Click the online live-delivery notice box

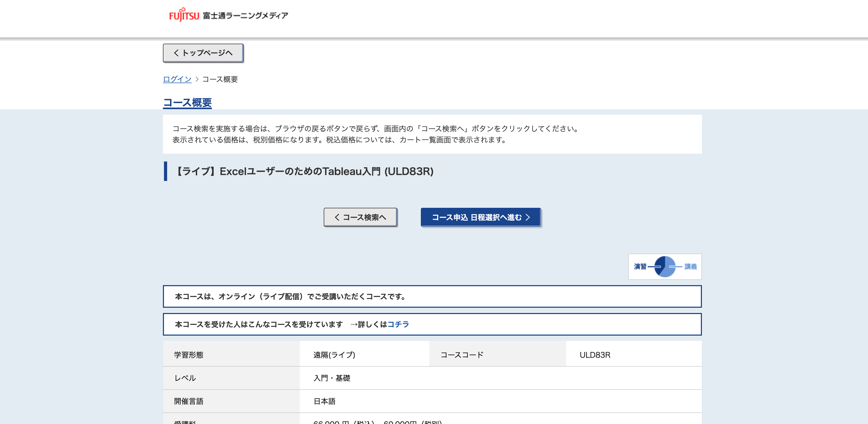[432, 296]
